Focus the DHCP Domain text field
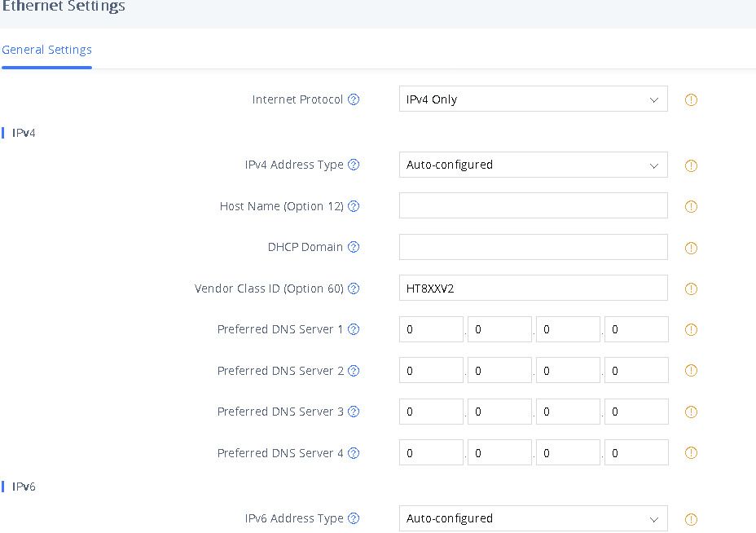Image resolution: width=756 pixels, height=533 pixels. (x=533, y=247)
